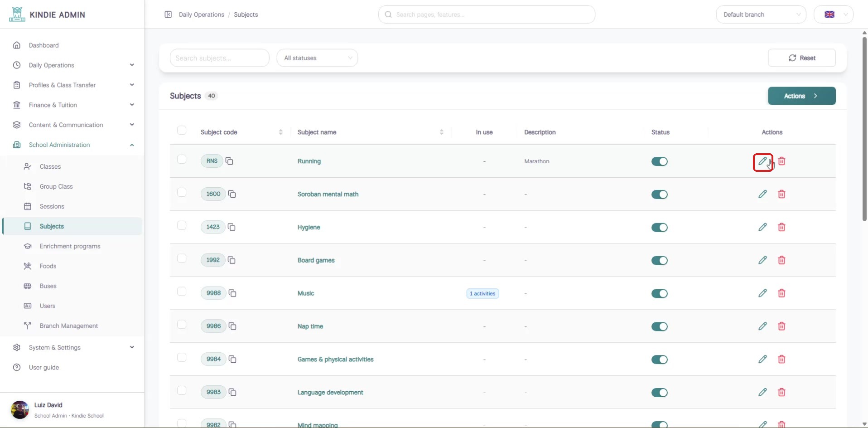The height and width of the screenshot is (428, 868).
Task: Check the box for the Hygiene row
Action: 182,225
